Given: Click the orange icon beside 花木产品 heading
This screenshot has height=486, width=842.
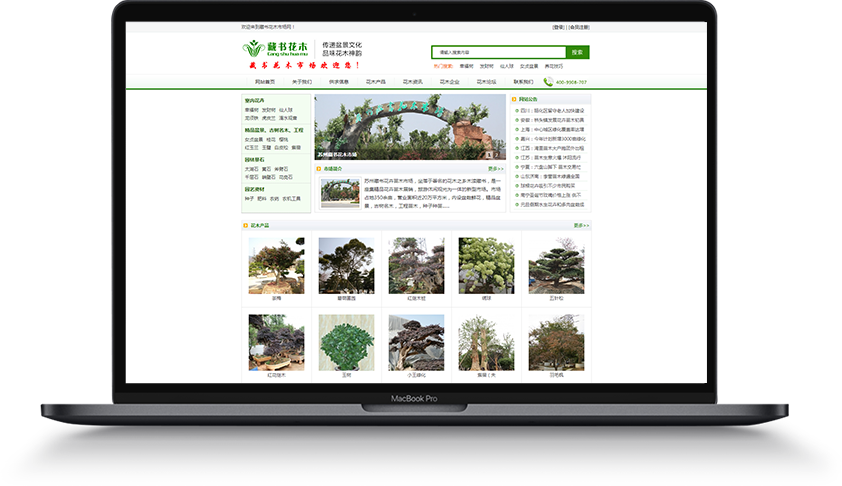Looking at the screenshot, I should (x=246, y=225).
